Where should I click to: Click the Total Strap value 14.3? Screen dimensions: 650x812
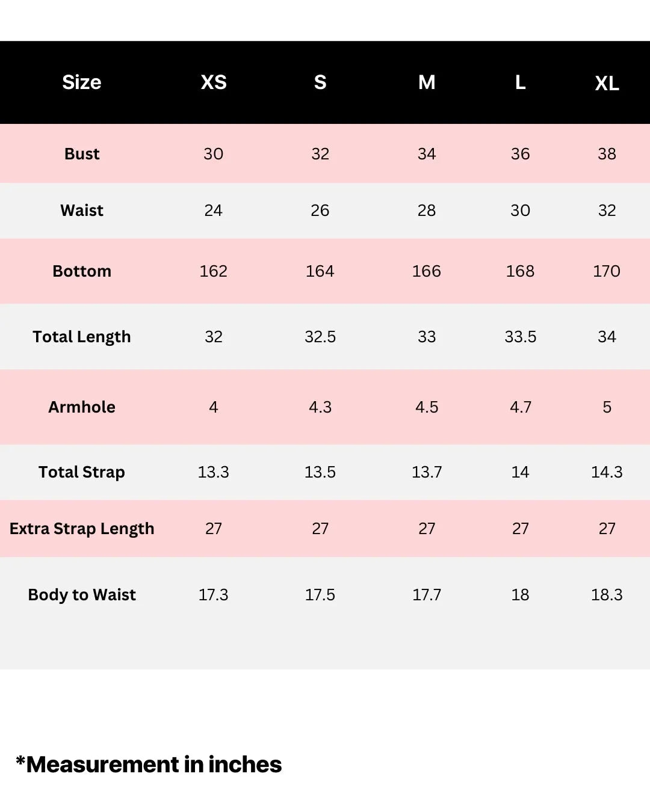(x=607, y=472)
